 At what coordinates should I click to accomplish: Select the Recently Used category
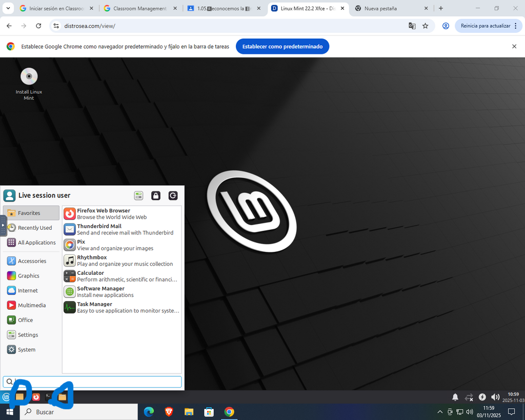coord(31,228)
